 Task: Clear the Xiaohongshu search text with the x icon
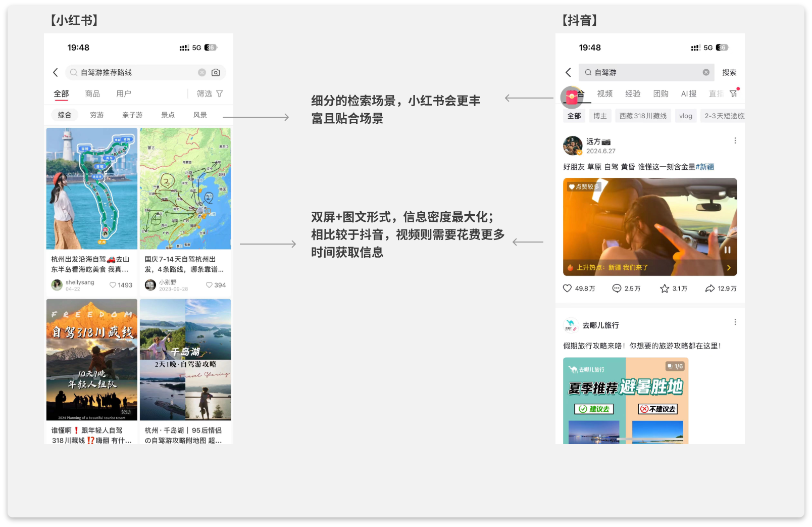click(202, 72)
